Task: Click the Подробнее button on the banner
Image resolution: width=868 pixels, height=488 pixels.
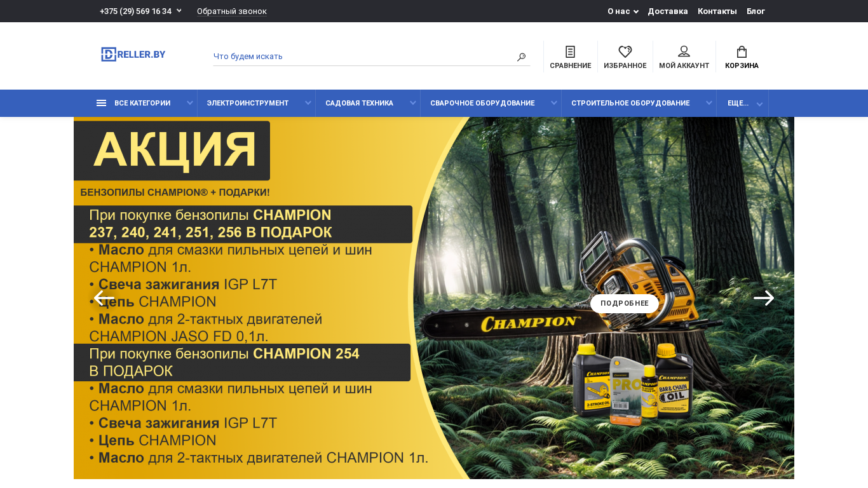Action: pos(625,304)
